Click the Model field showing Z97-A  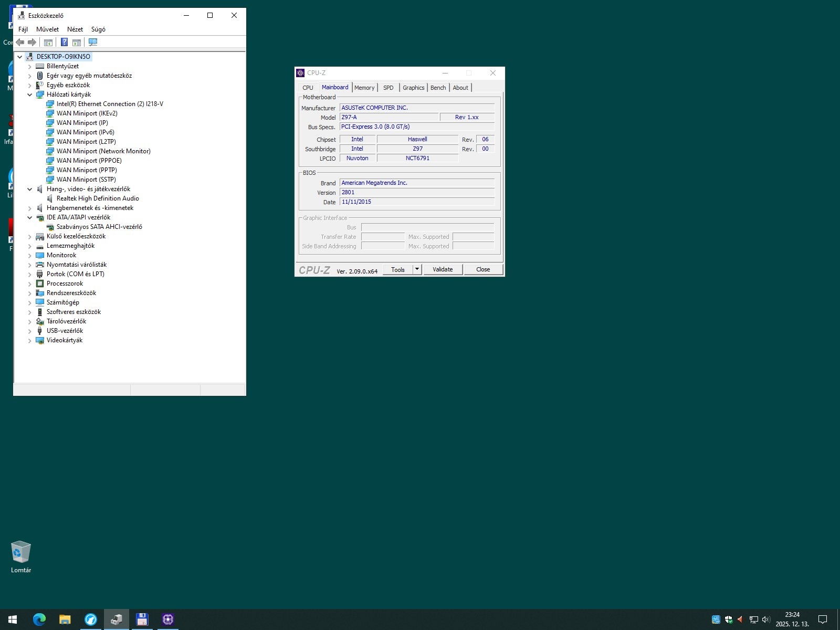click(389, 117)
